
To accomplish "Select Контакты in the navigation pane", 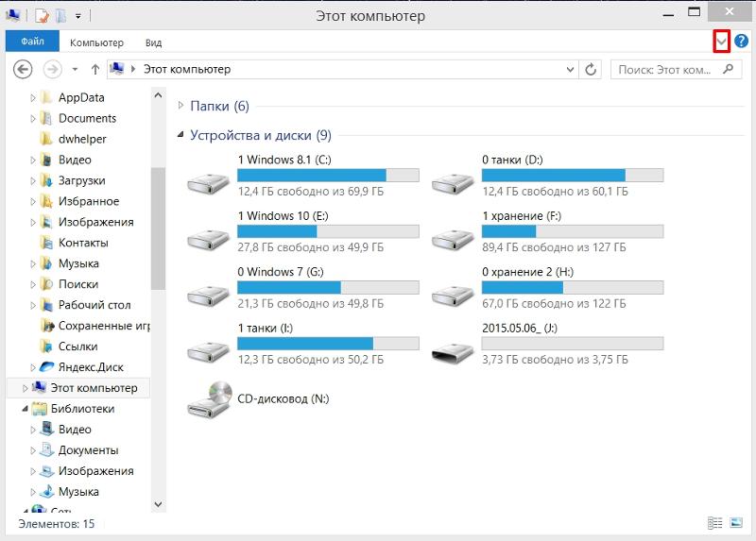I will (83, 243).
